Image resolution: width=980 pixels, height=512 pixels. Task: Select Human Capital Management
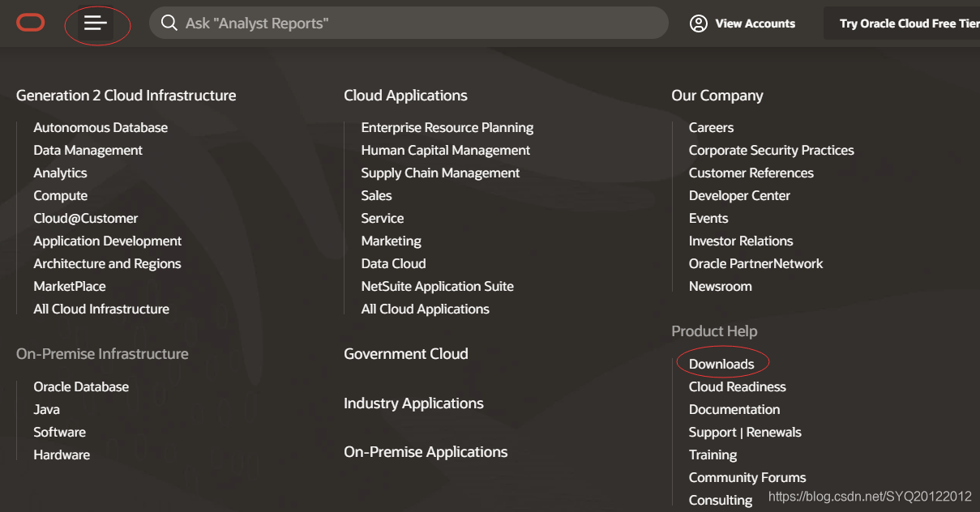(x=446, y=150)
